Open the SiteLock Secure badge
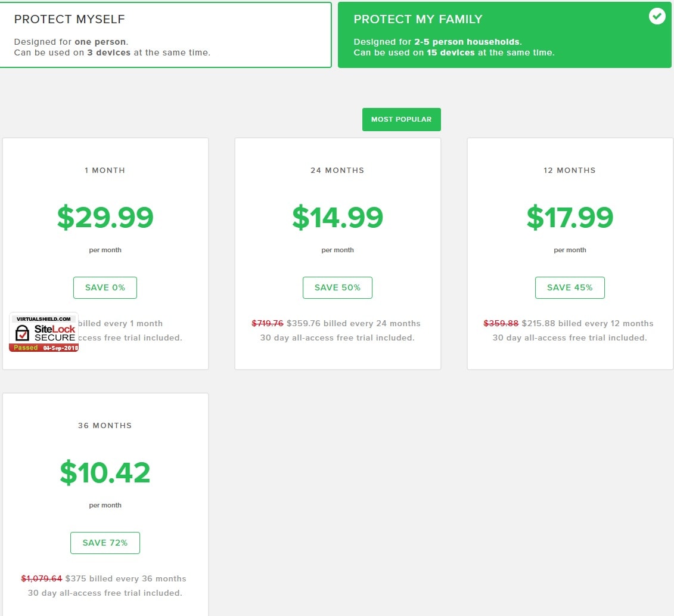The width and height of the screenshot is (674, 616). tap(44, 332)
